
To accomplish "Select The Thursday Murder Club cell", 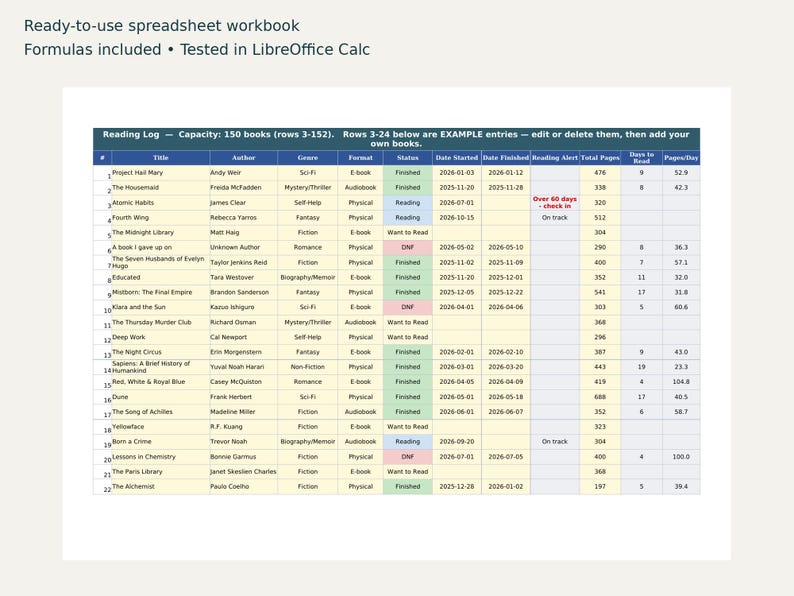I will click(161, 322).
